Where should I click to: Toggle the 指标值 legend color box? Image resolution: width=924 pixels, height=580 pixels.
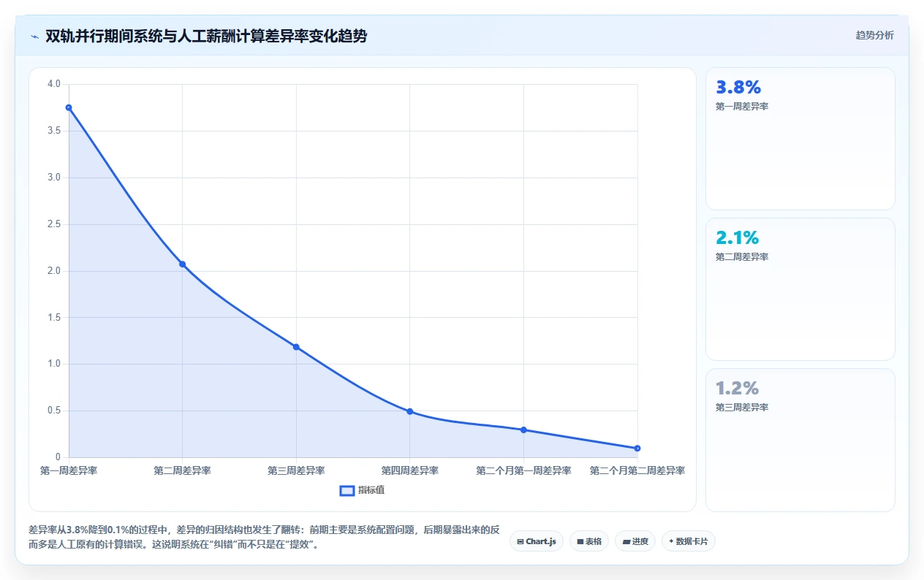(x=347, y=490)
